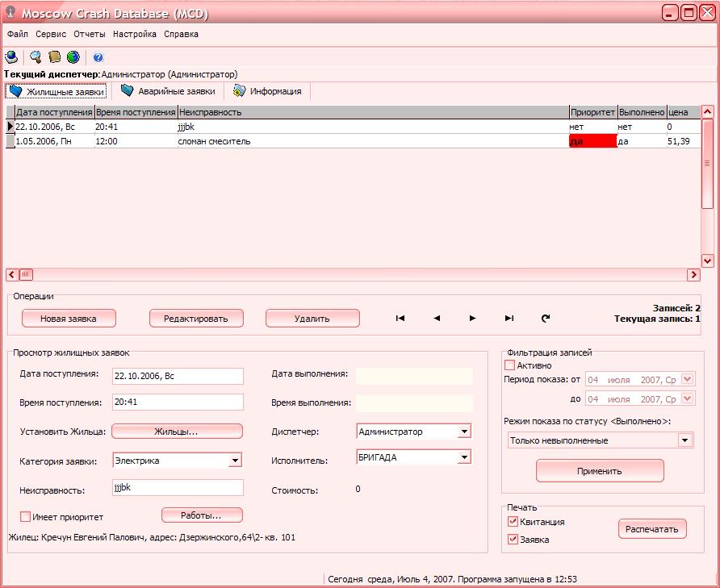
Task: Click the brown scroll toolbar icon
Action: tap(55, 57)
